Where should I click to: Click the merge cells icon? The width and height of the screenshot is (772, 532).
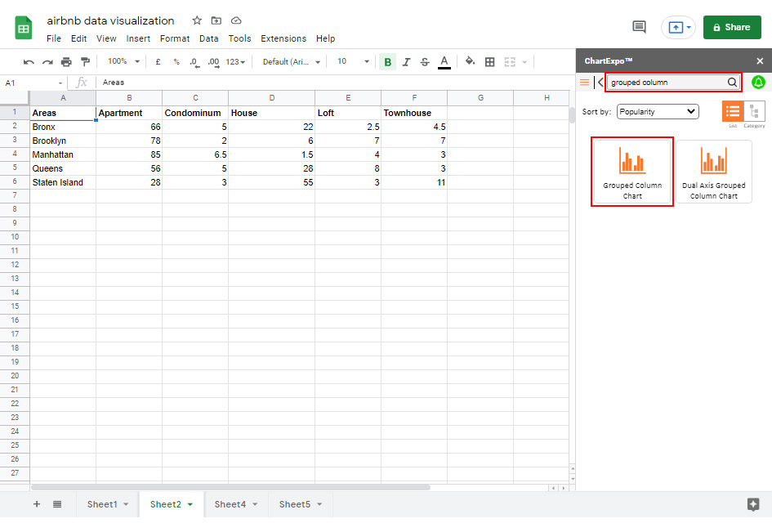pos(510,62)
